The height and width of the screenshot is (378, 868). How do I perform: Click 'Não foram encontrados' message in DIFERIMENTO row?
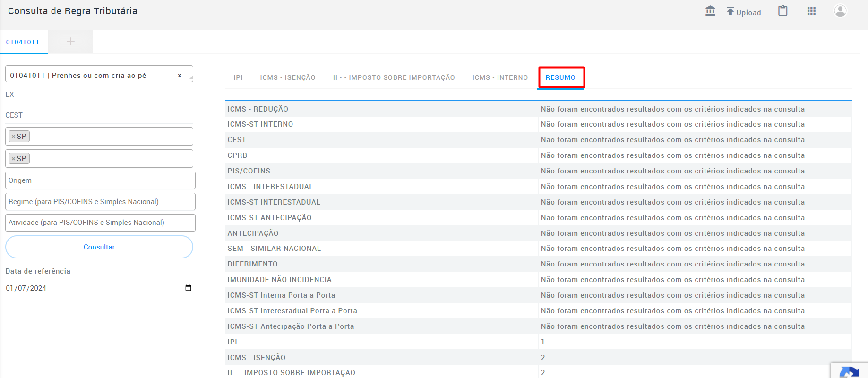673,264
